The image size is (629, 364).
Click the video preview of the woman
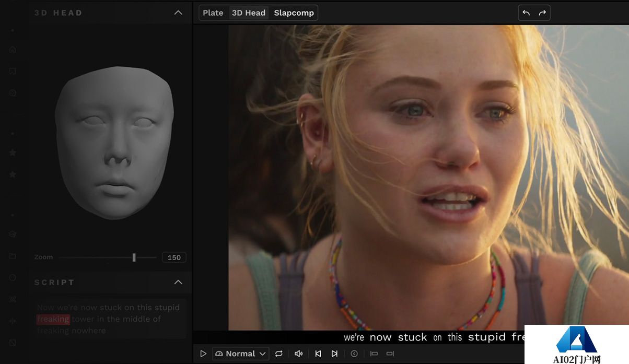[428, 178]
